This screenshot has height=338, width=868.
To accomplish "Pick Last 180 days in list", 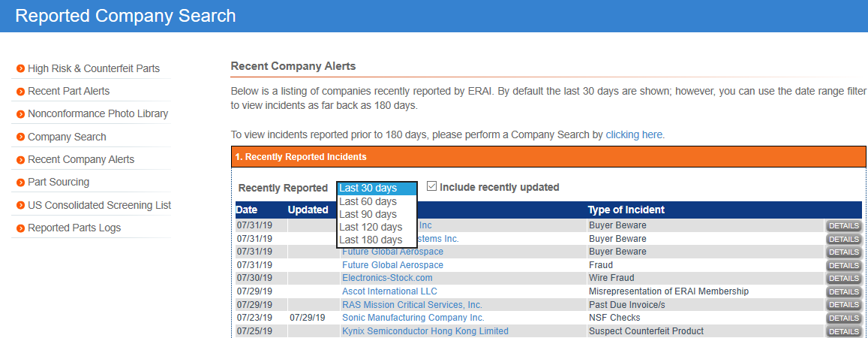I will 371,240.
